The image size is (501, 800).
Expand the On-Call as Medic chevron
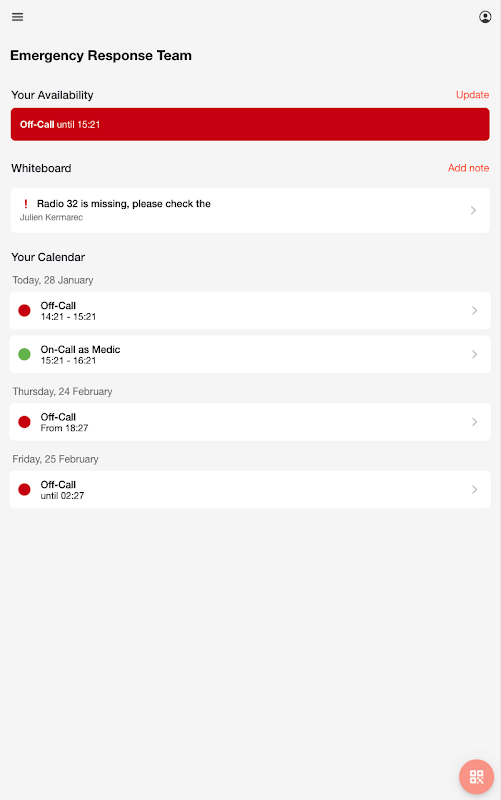(474, 354)
